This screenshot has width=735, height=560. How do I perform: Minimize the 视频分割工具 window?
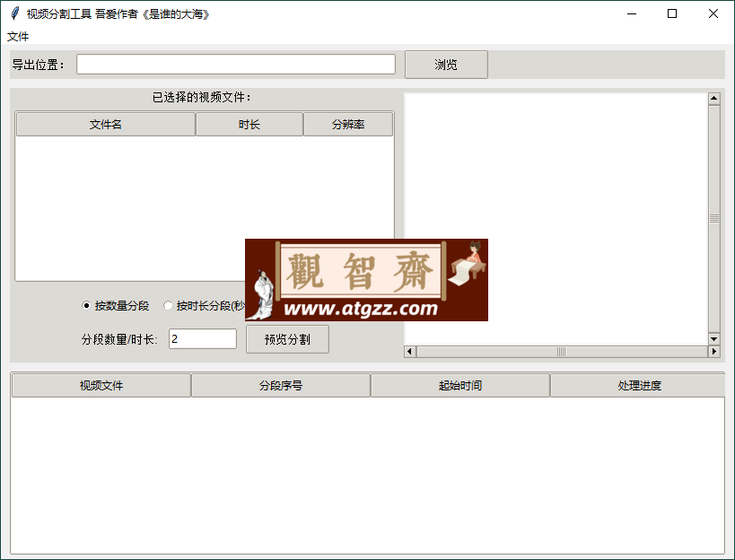click(x=632, y=13)
